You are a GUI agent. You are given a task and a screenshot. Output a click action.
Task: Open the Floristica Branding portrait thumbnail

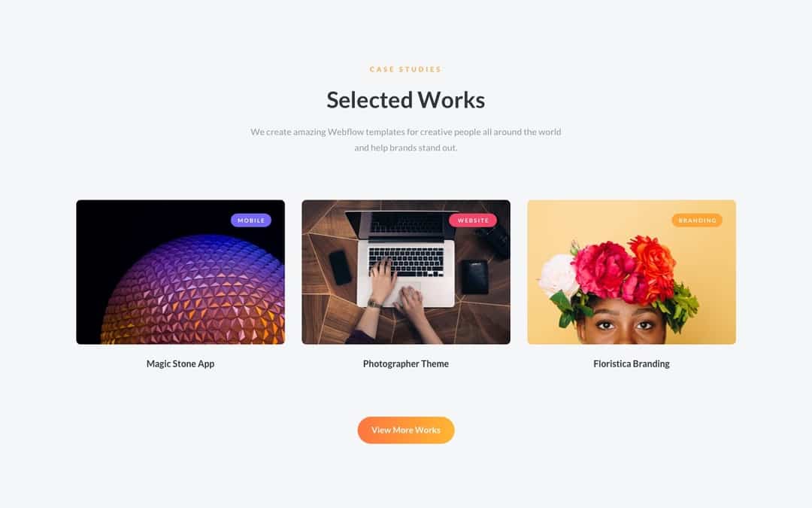tap(632, 272)
